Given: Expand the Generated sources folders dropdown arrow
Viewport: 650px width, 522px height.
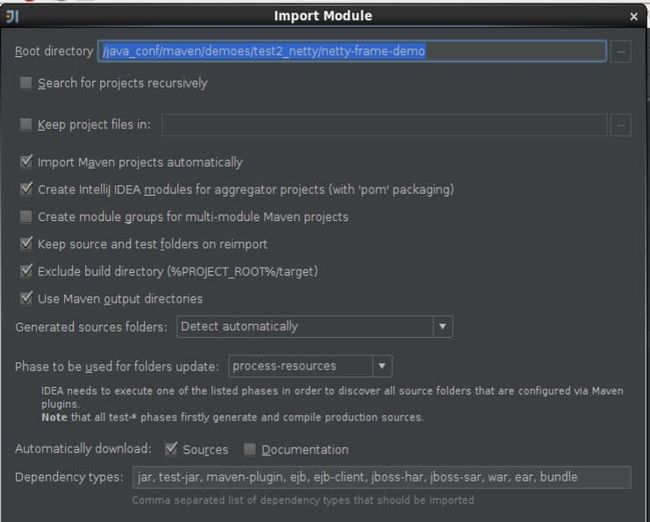Looking at the screenshot, I should 442,327.
